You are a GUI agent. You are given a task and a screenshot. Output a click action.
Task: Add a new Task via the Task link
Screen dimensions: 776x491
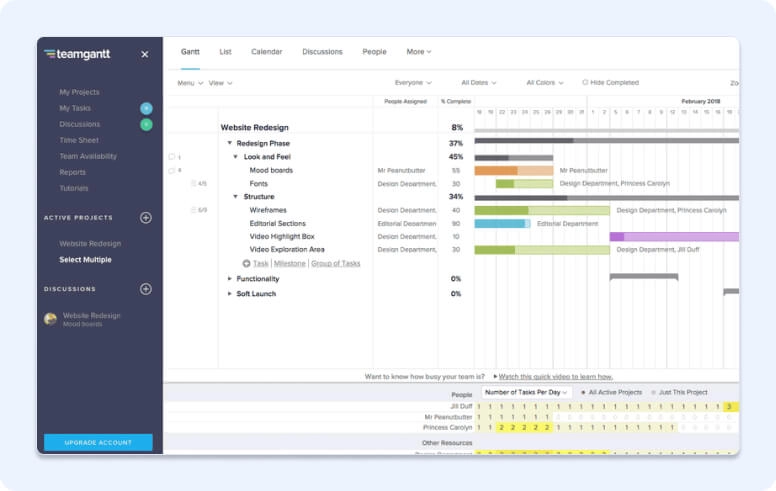coord(261,264)
